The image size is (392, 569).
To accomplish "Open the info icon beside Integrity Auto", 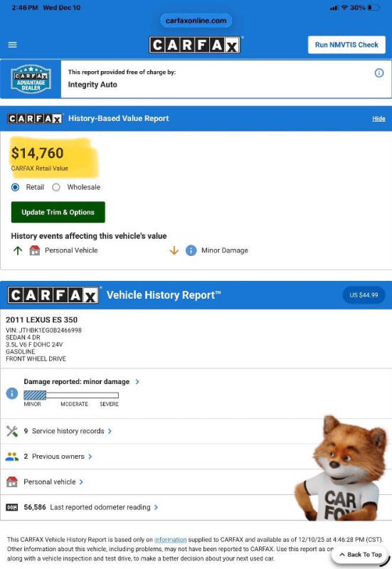I will tap(379, 73).
